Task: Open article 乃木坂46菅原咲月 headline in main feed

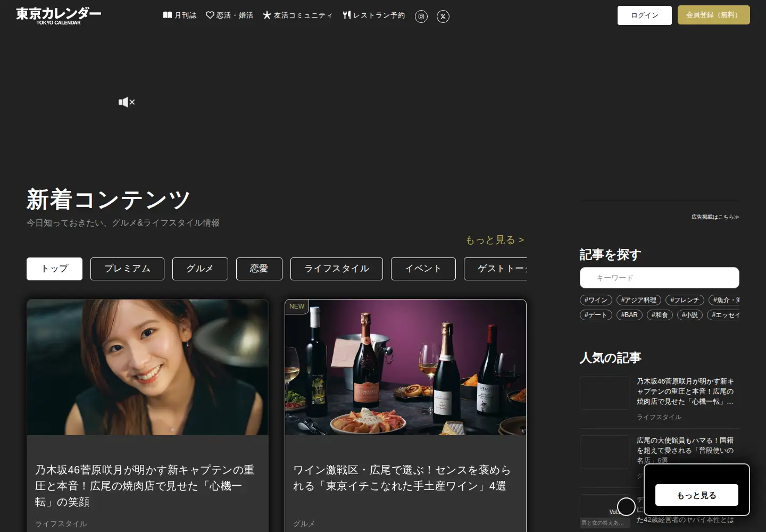Action: [145, 486]
